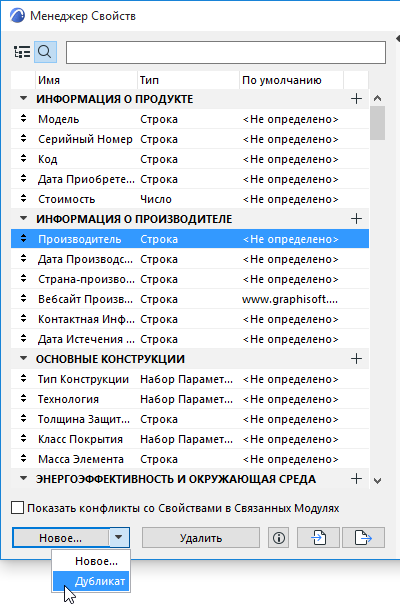400x608 pixels.
Task: Select the Вебсайт Произв... property name
Action: [x=85, y=299]
